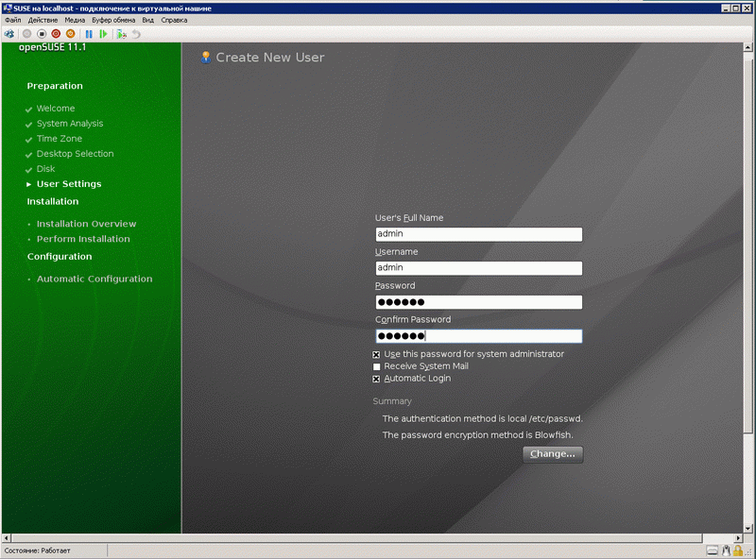Open the Медиа menu
The height and width of the screenshot is (559, 756).
pyautogui.click(x=75, y=20)
